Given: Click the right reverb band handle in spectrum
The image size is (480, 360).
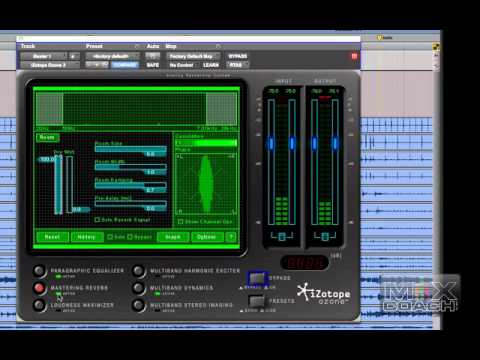Looking at the screenshot, I should click(x=221, y=108).
